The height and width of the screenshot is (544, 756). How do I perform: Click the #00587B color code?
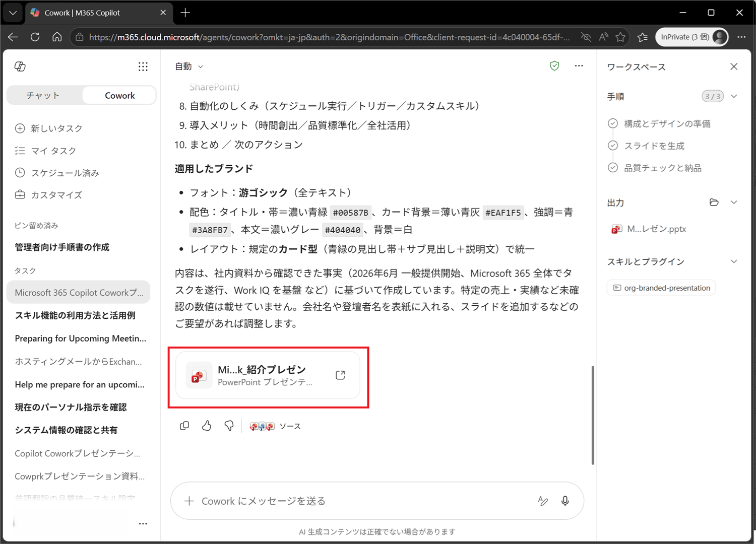pyautogui.click(x=351, y=213)
